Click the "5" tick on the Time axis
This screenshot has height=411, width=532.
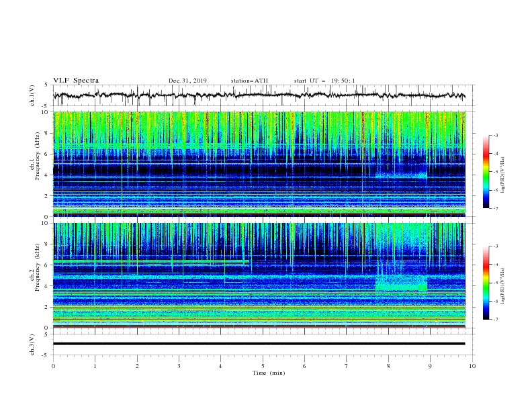pos(263,366)
